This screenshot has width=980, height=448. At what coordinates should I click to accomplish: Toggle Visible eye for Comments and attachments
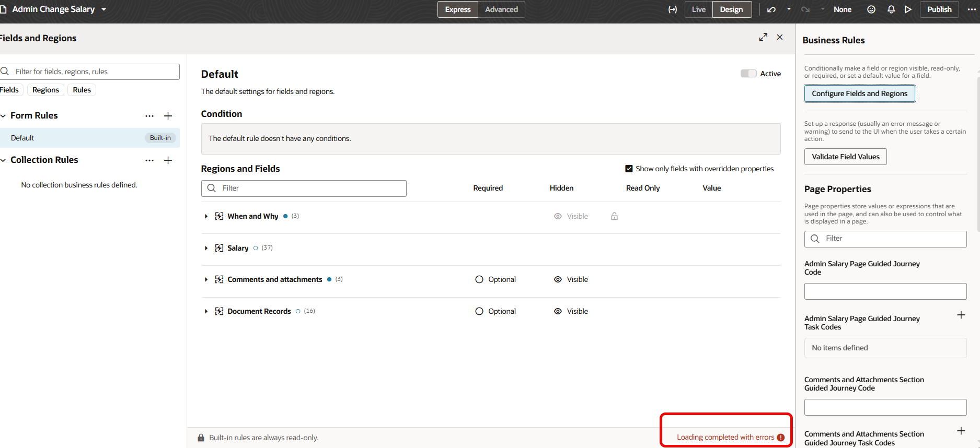pyautogui.click(x=558, y=279)
